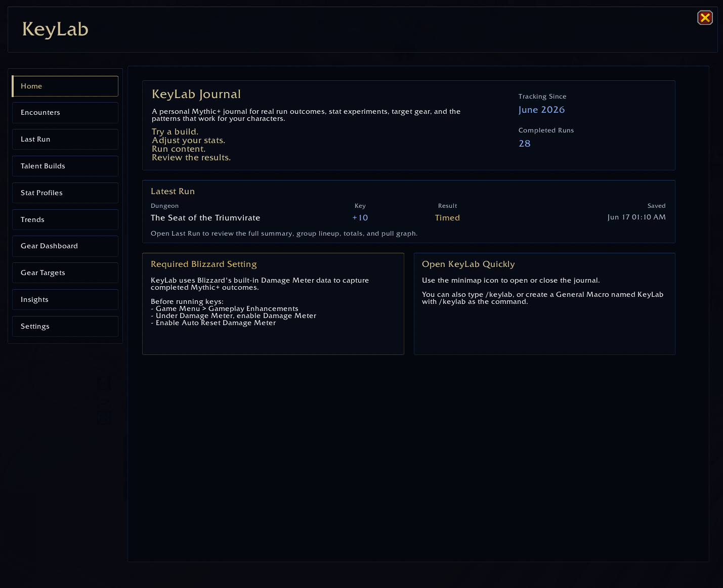Image resolution: width=723 pixels, height=588 pixels.
Task: Click the Jun 17 01:10 AM timestamp
Action: pos(636,217)
